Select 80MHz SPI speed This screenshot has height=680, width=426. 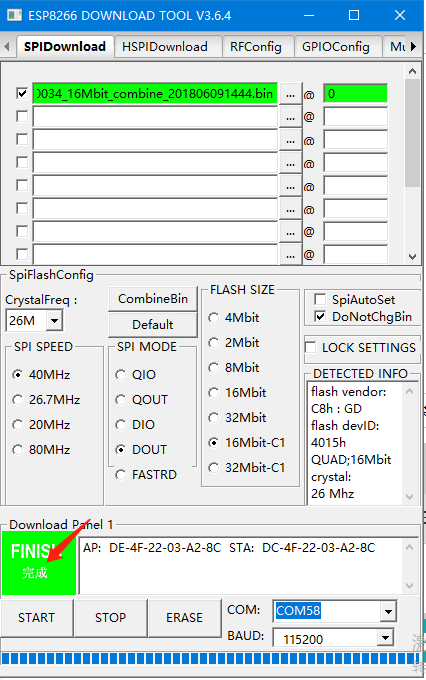[42, 450]
